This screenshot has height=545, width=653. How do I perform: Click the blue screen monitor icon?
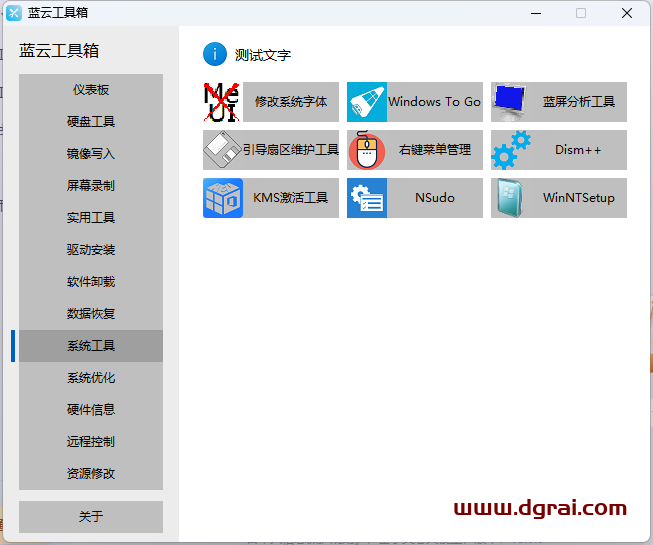(x=511, y=102)
